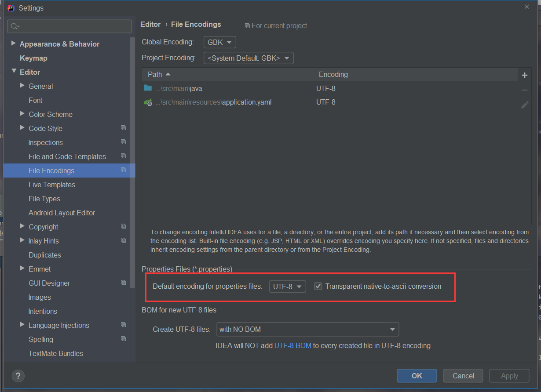Open Images settings page
The width and height of the screenshot is (541, 392).
coord(40,297)
